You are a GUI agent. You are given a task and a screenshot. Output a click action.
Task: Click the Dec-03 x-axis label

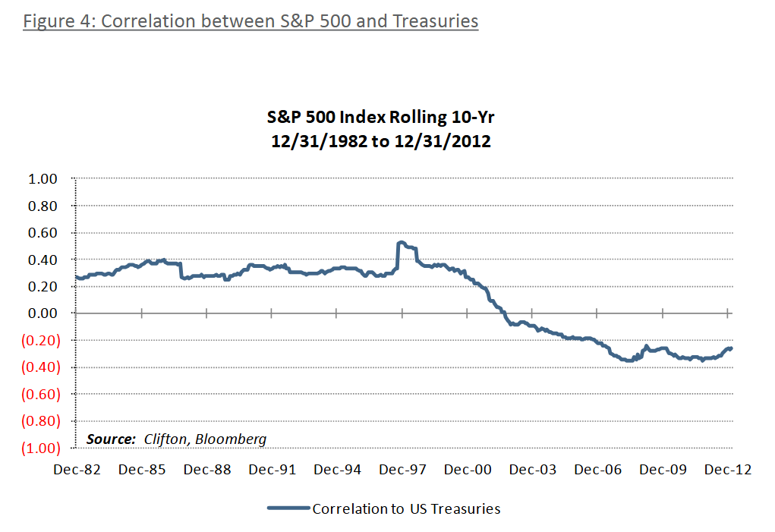[x=534, y=470]
